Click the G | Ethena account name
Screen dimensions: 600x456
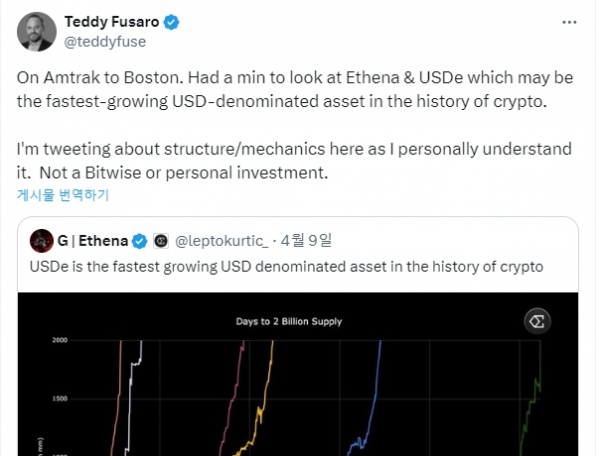click(x=93, y=241)
